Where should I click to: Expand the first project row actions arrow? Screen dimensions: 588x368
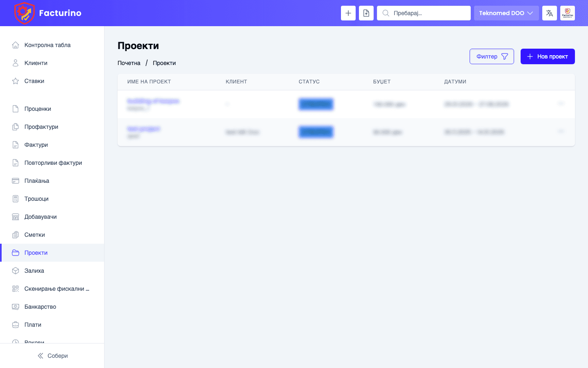[x=561, y=104]
